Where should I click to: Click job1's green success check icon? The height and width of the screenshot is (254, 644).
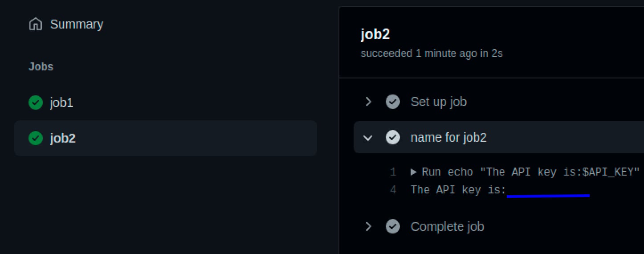point(35,102)
